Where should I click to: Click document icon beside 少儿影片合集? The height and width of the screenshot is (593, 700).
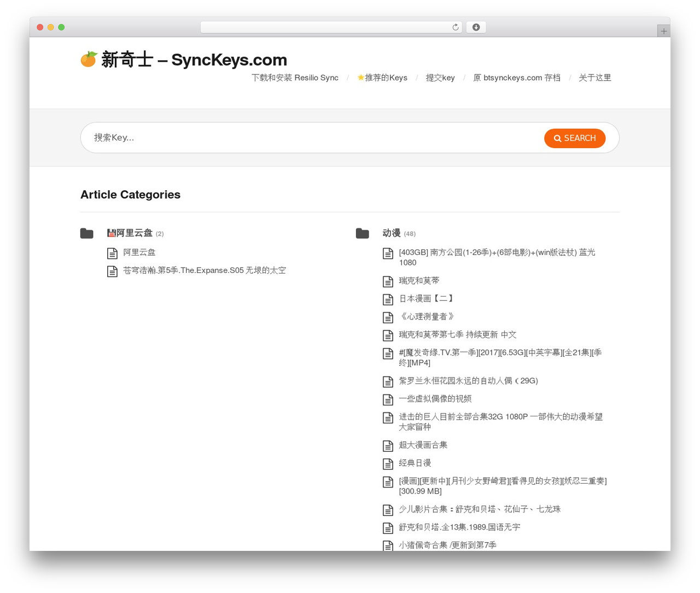388,510
